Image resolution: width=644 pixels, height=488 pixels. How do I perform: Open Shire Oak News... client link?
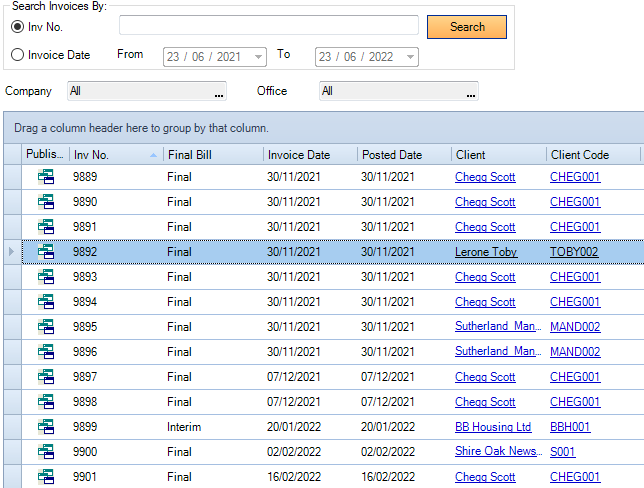(x=498, y=451)
